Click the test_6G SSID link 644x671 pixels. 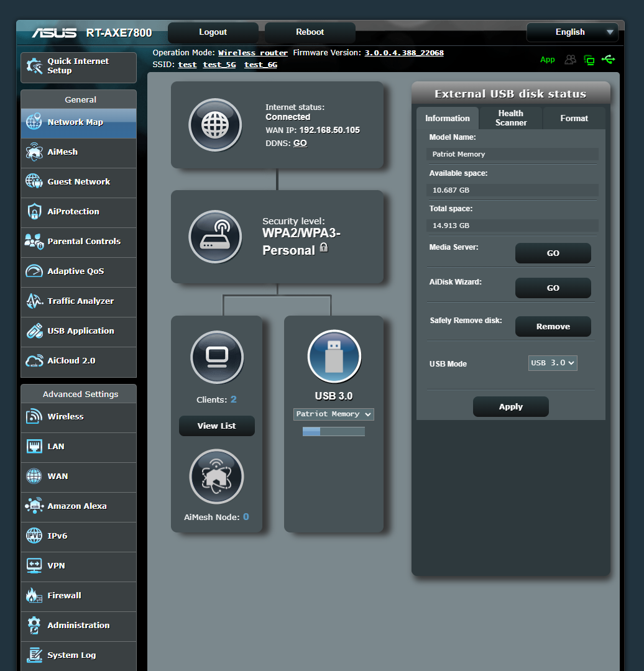pos(260,65)
